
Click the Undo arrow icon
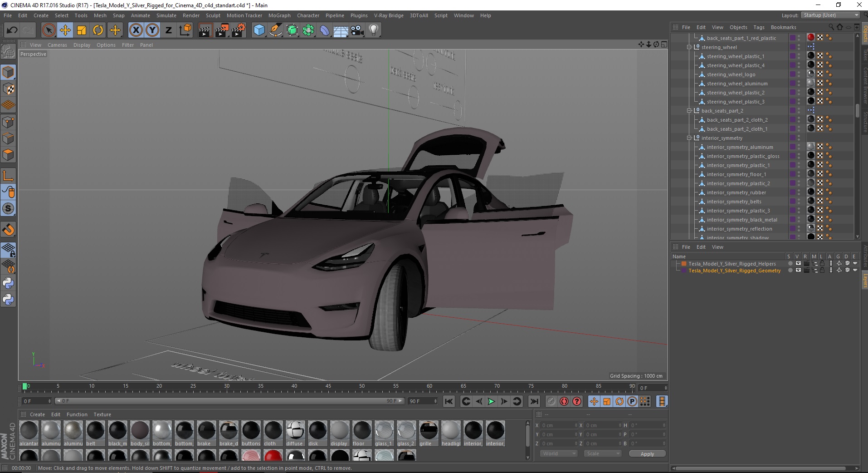(x=12, y=30)
